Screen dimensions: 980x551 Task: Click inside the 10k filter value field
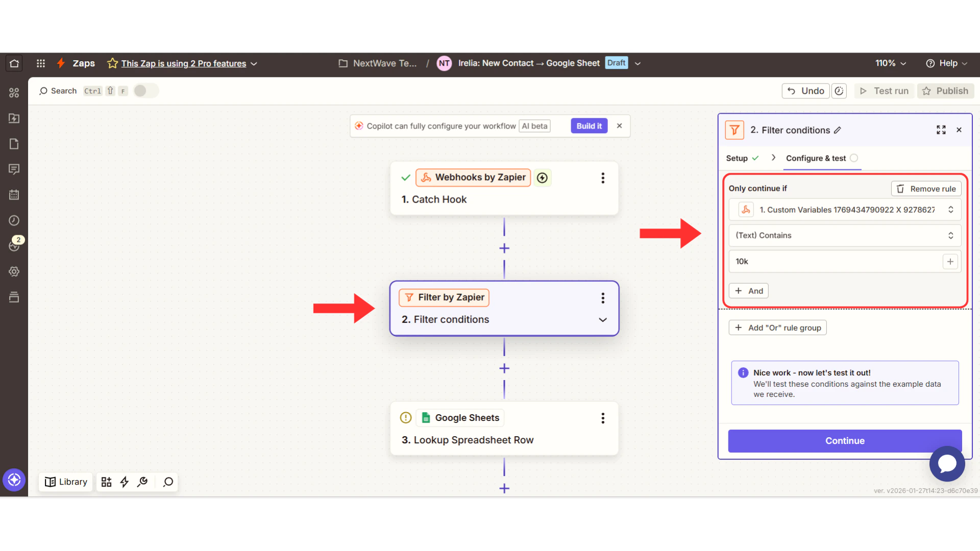[x=817, y=261]
